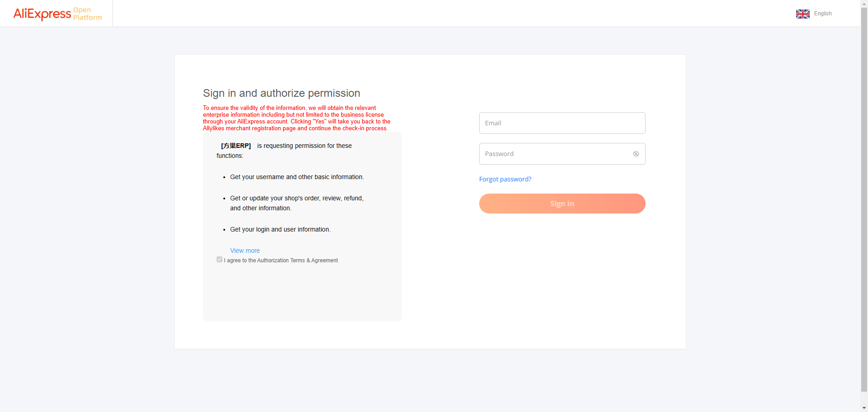Image resolution: width=868 pixels, height=412 pixels.
Task: Expand permissions list with View more
Action: coord(245,251)
